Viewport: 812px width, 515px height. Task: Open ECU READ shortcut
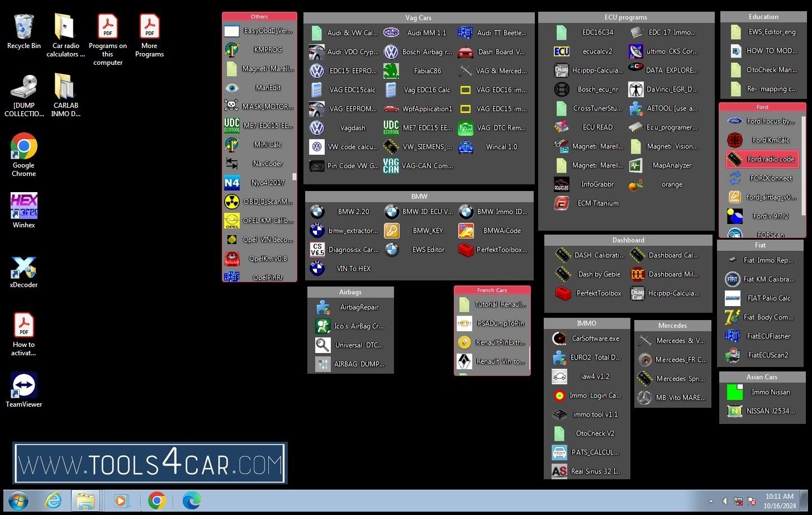tap(588, 127)
